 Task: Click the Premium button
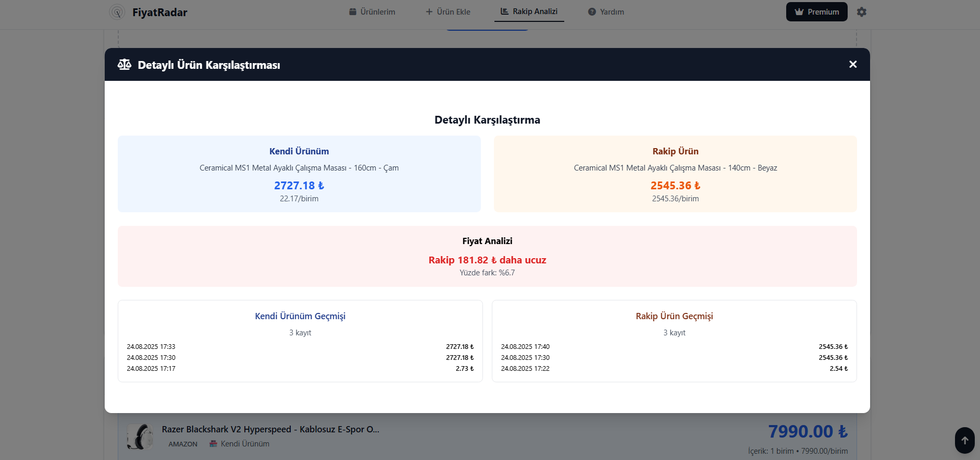tap(816, 12)
